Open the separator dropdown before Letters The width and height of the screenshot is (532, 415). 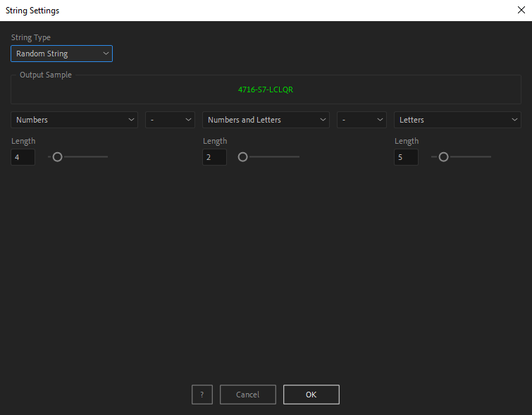coord(361,120)
